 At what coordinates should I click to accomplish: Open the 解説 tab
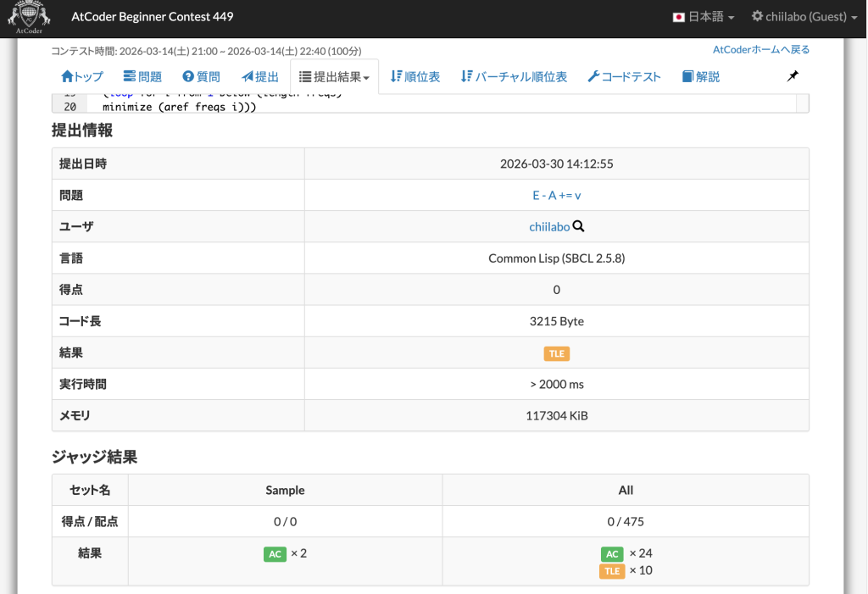[701, 76]
